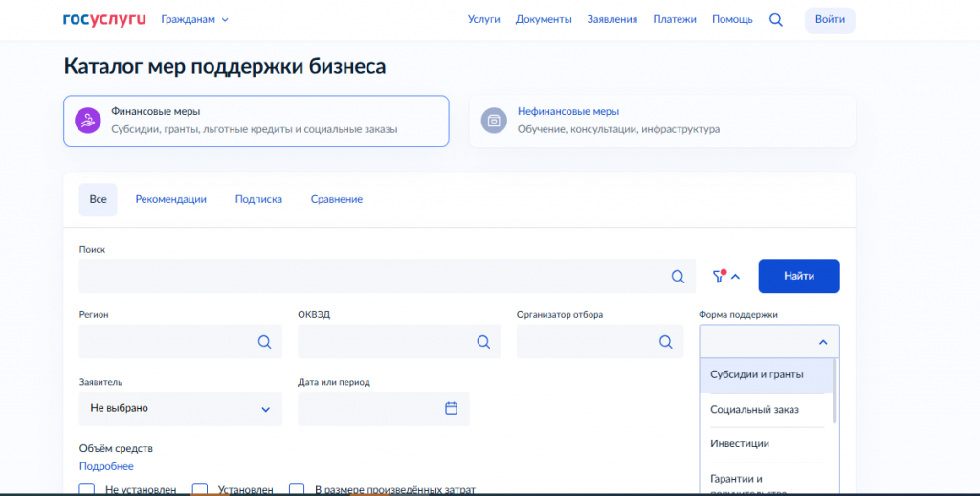This screenshot has height=496, width=980.
Task: Open the Нефинансовые меры link
Action: [x=568, y=111]
